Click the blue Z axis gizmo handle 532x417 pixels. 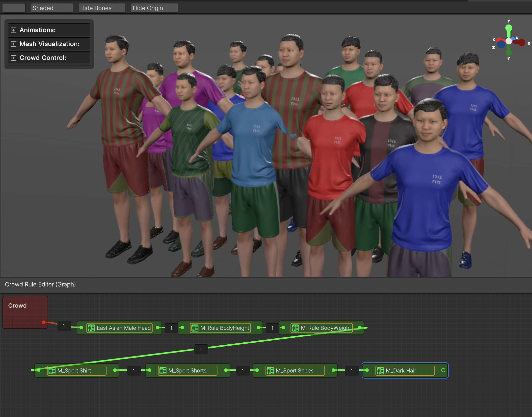pos(501,45)
